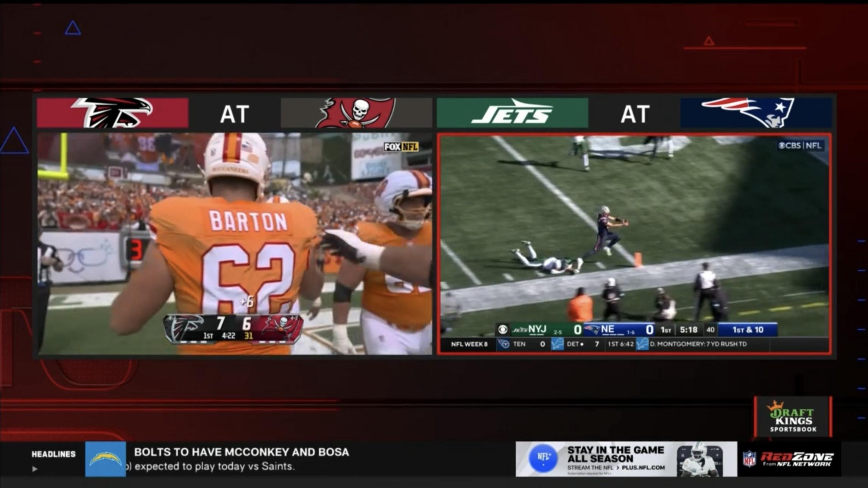Click the NFL shield logo beside RedZone
This screenshot has width=868, height=488.
(749, 459)
